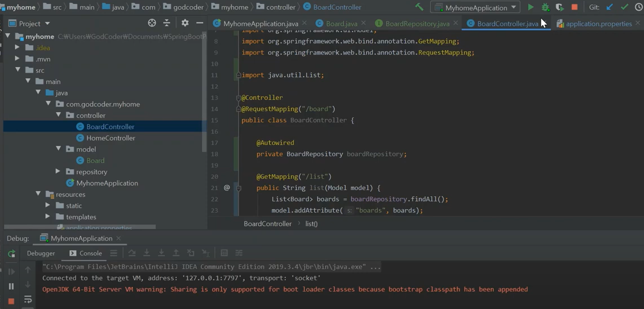The width and height of the screenshot is (644, 309).
Task: Click the Build Project hammer icon
Action: pyautogui.click(x=419, y=7)
